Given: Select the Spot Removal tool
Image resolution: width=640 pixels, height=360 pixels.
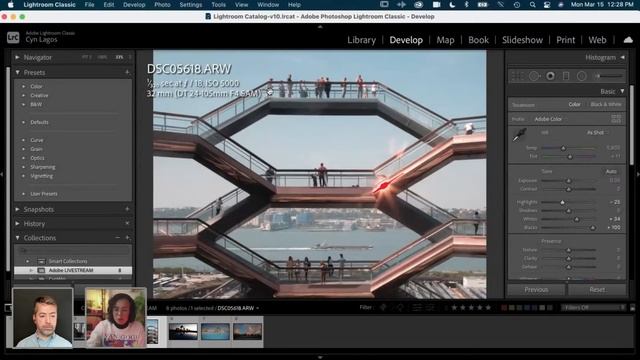Looking at the screenshot, I should (x=534, y=76).
